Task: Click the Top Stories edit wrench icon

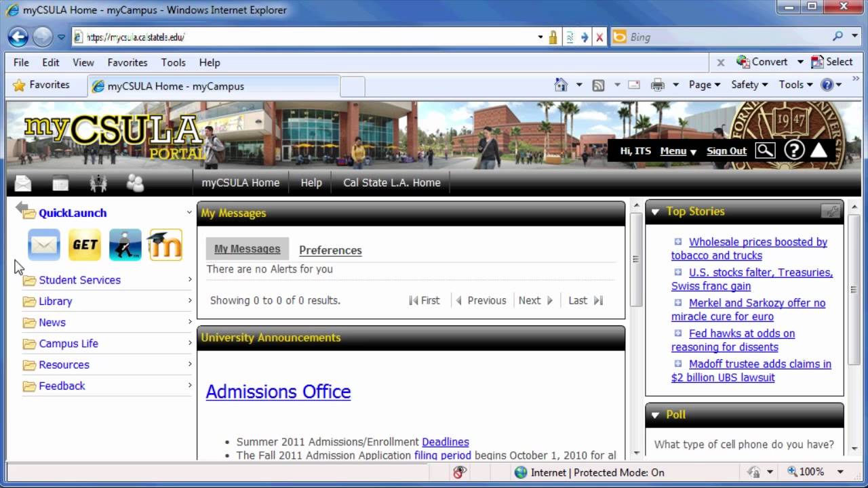Action: (830, 211)
